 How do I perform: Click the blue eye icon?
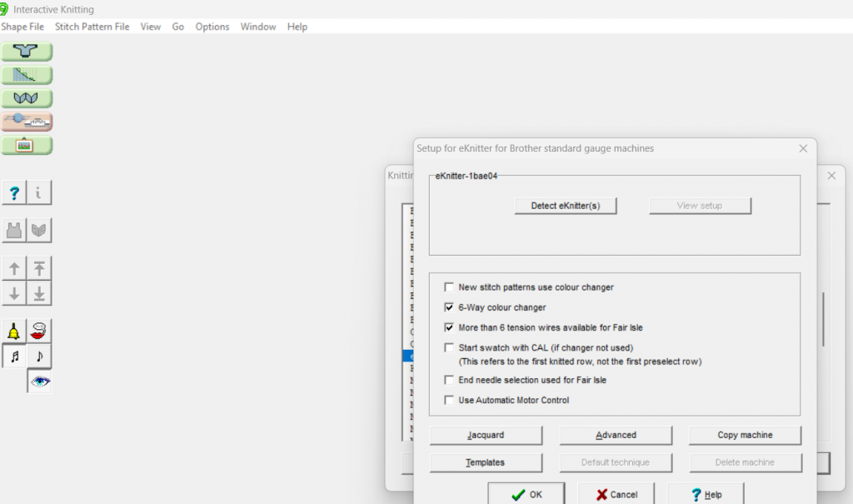39,382
